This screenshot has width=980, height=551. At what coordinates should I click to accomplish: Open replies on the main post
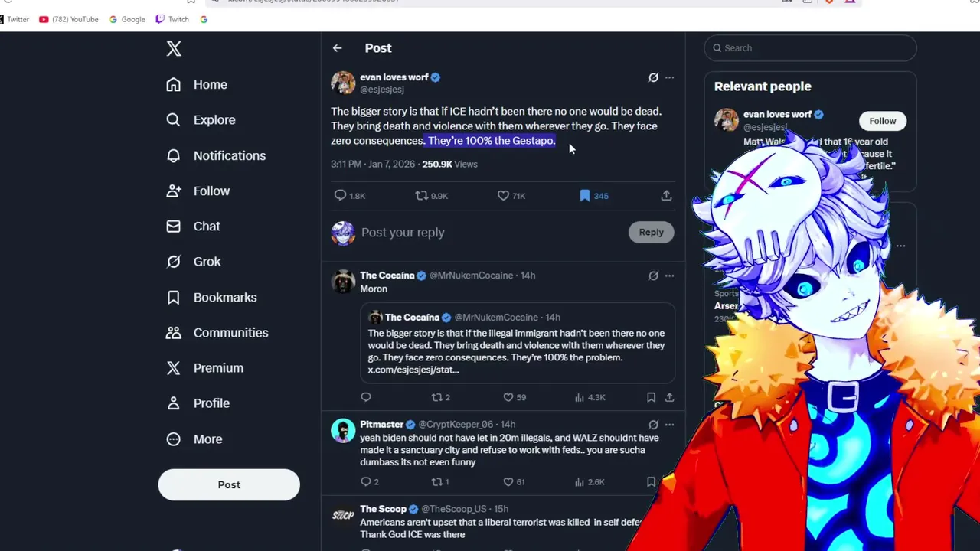349,196
